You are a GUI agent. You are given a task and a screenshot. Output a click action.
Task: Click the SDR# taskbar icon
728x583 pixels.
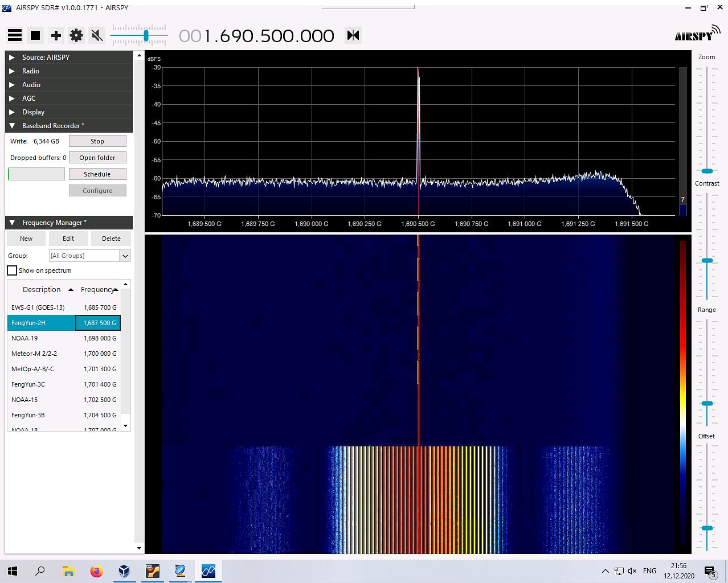tap(208, 570)
